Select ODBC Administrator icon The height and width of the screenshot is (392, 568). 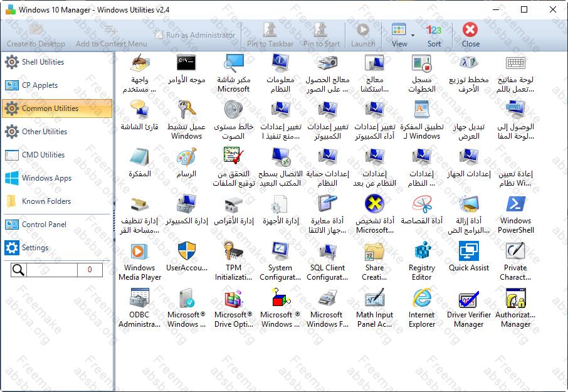139,298
